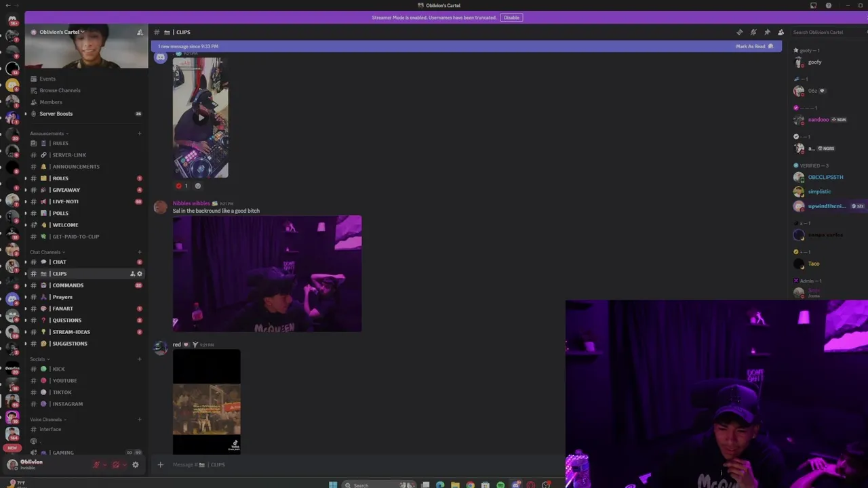Viewport: 868px width, 488px height.
Task: Play the DJ video clip
Action: (200, 117)
